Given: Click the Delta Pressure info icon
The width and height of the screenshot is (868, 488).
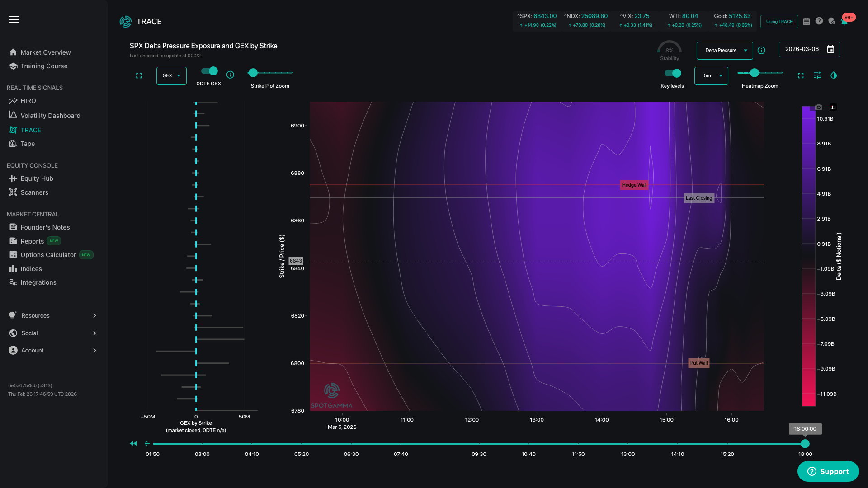Looking at the screenshot, I should click(x=761, y=51).
